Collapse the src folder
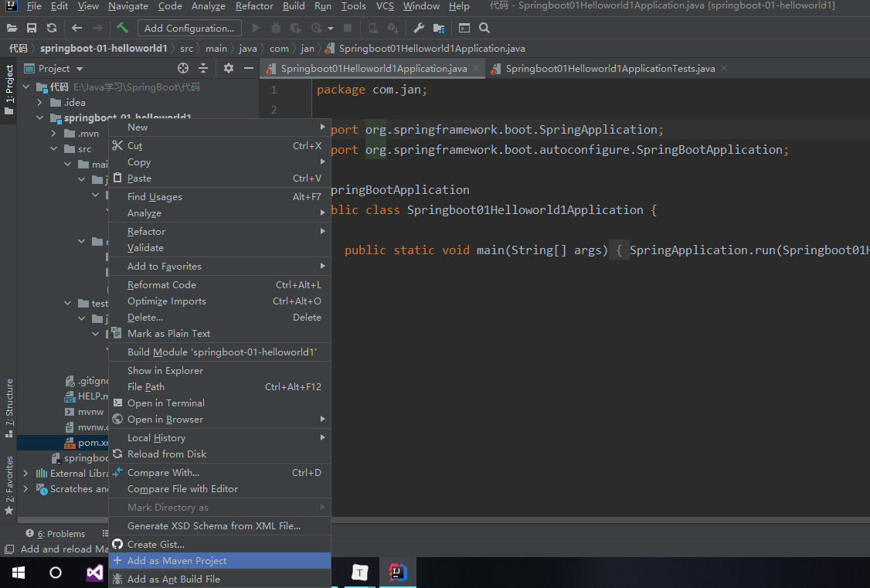870x588 pixels. point(54,148)
